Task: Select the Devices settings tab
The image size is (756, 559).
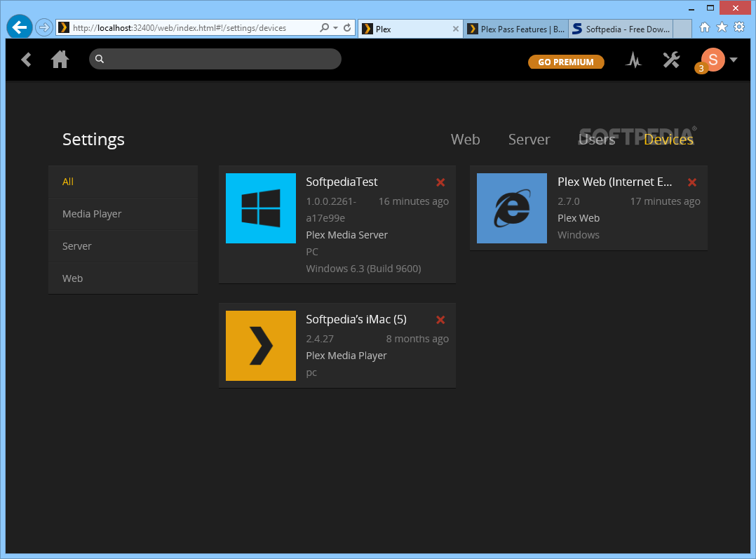Action: coord(668,140)
